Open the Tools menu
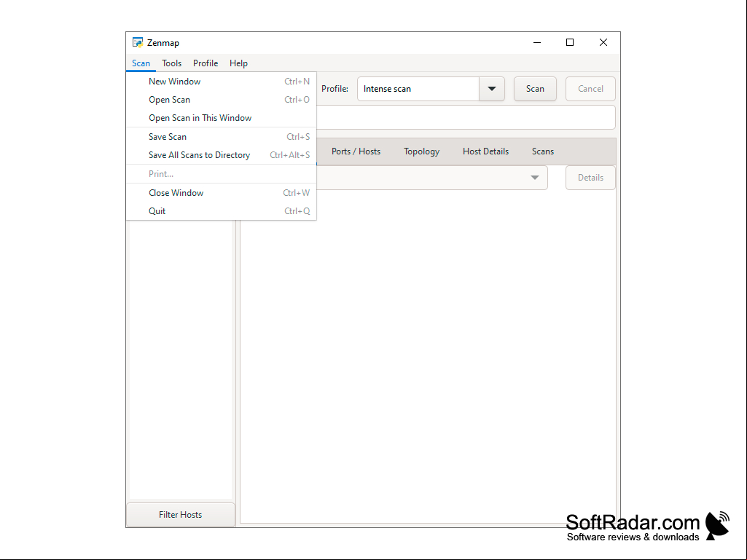Viewport: 747px width, 560px height. point(171,63)
